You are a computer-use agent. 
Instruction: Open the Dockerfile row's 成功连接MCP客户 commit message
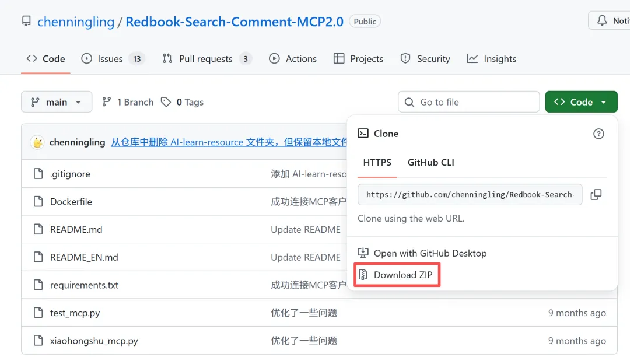tap(309, 202)
